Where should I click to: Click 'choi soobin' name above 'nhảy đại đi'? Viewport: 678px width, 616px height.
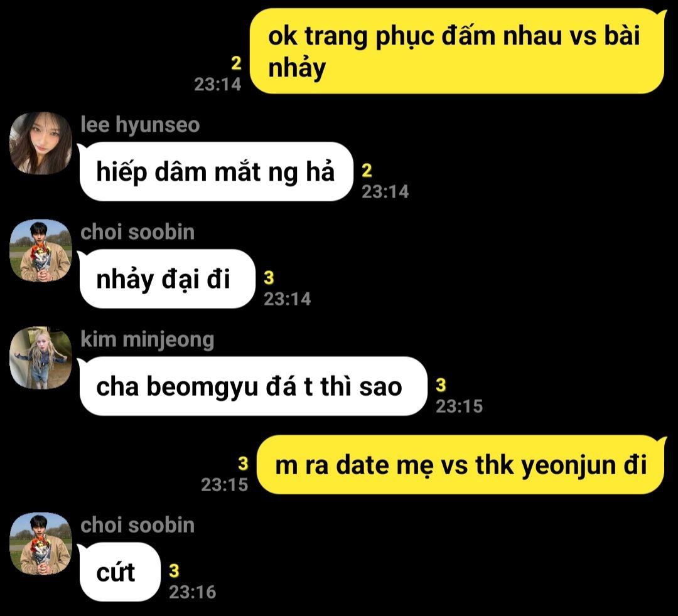tap(137, 232)
